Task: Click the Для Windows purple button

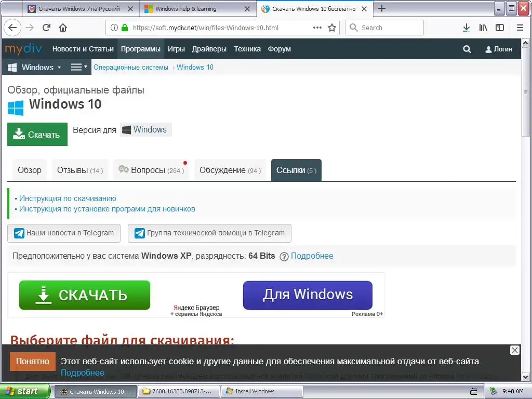Action: tap(308, 295)
